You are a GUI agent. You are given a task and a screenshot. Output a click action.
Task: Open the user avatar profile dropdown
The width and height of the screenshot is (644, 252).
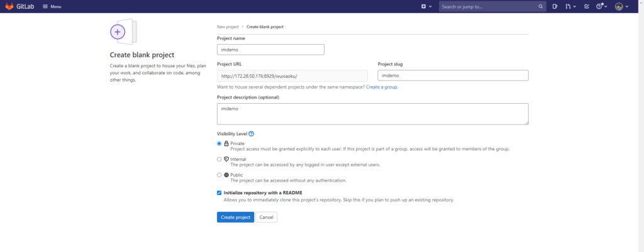621,6
